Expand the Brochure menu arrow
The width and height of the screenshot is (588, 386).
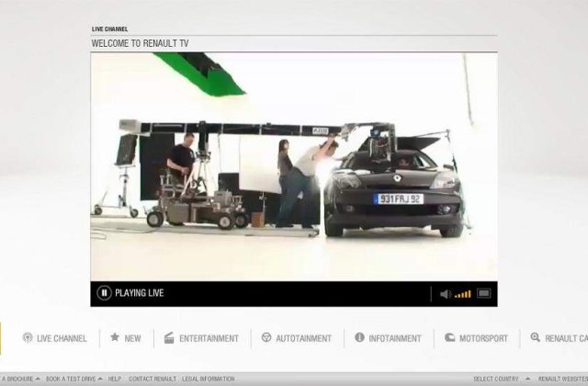(x=38, y=379)
